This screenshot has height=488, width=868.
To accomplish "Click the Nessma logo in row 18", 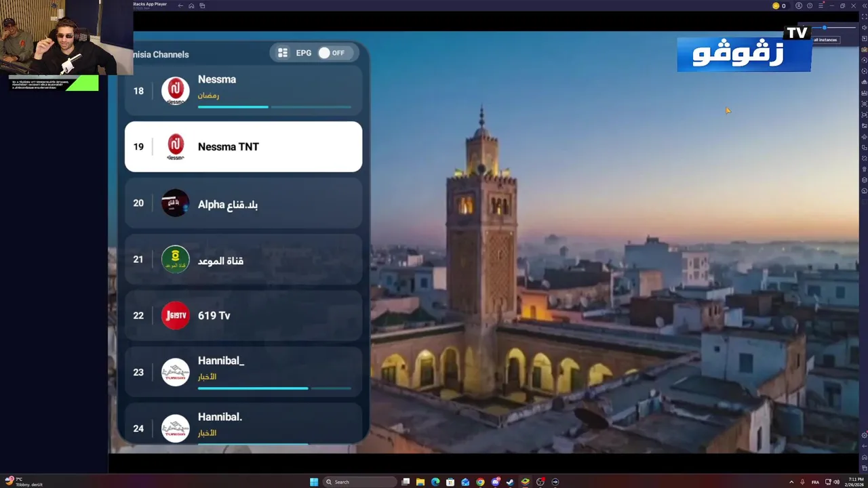I will (x=176, y=91).
